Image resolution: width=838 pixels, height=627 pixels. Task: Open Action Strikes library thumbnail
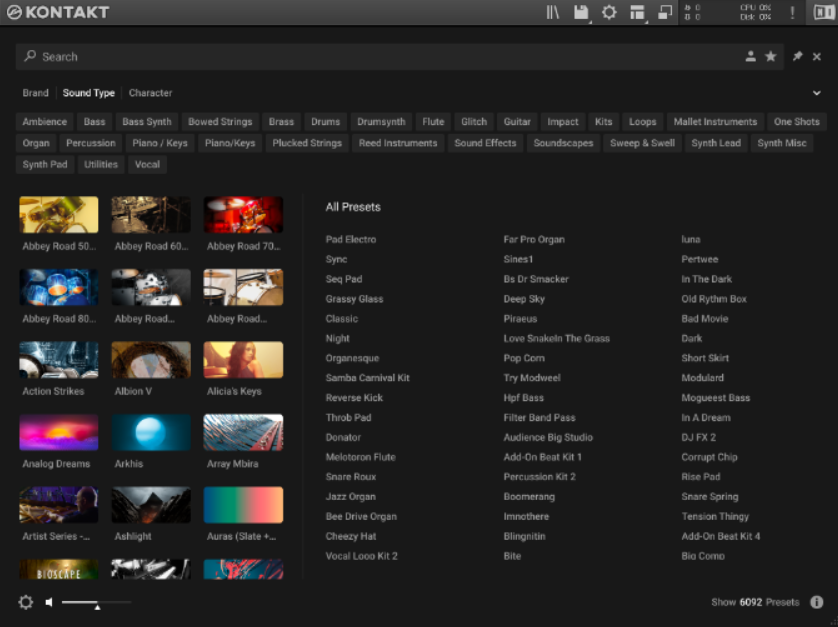click(59, 360)
